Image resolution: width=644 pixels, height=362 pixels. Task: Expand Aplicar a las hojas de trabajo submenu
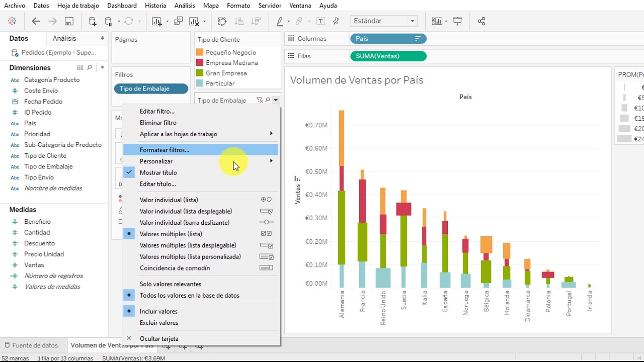(x=201, y=134)
